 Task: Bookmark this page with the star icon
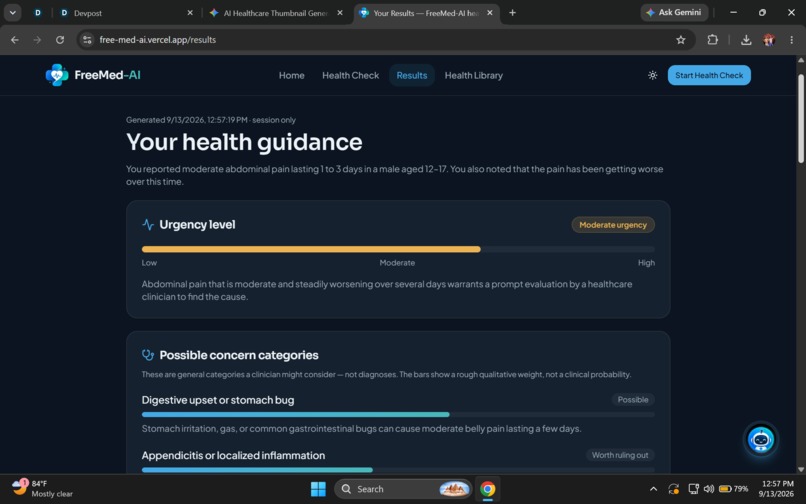(681, 40)
